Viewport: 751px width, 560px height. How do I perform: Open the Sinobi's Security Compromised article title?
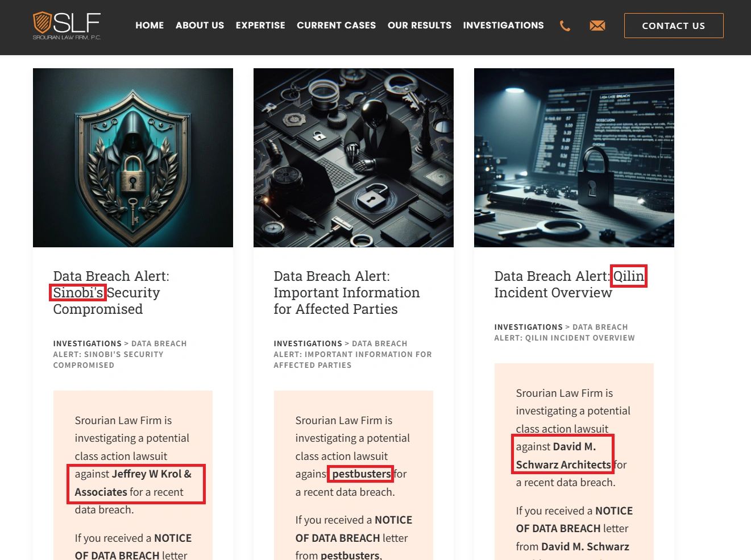(x=111, y=293)
